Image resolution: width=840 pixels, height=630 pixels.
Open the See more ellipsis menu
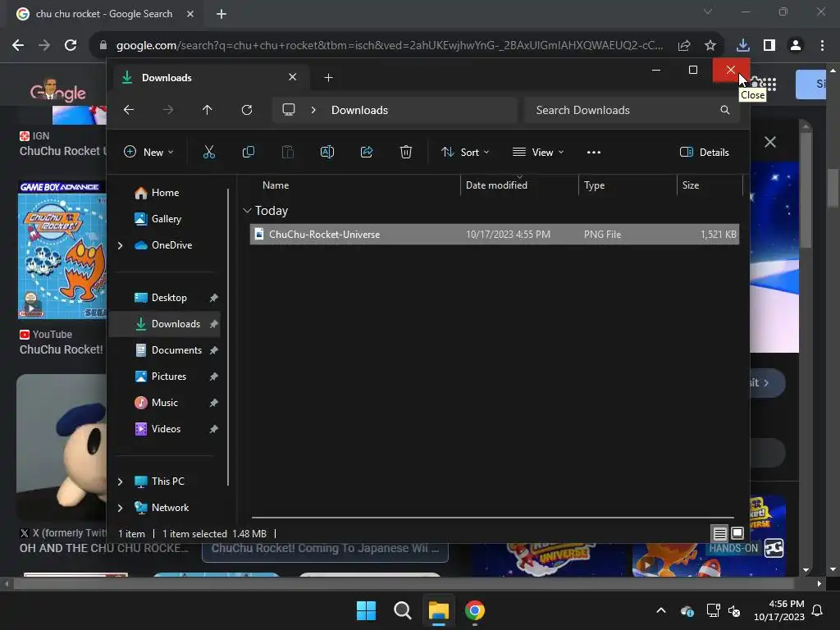(x=594, y=152)
